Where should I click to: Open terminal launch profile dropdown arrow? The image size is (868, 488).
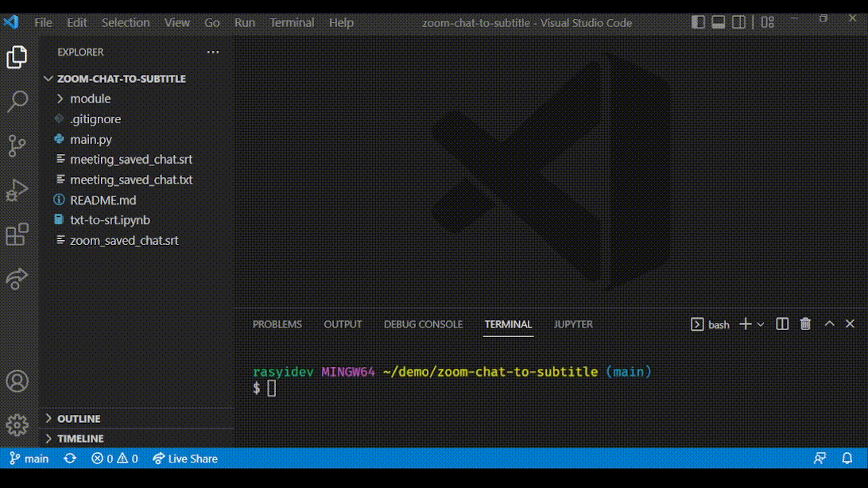point(761,325)
